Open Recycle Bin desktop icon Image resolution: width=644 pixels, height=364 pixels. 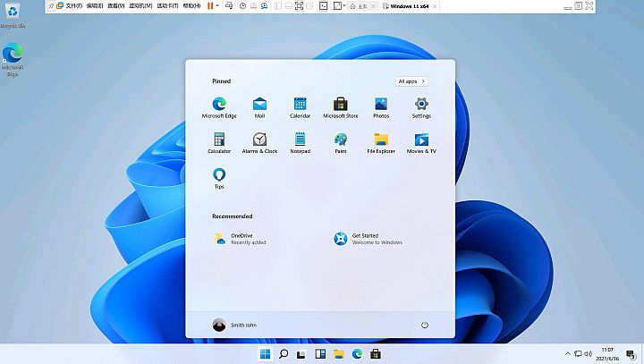(x=13, y=15)
